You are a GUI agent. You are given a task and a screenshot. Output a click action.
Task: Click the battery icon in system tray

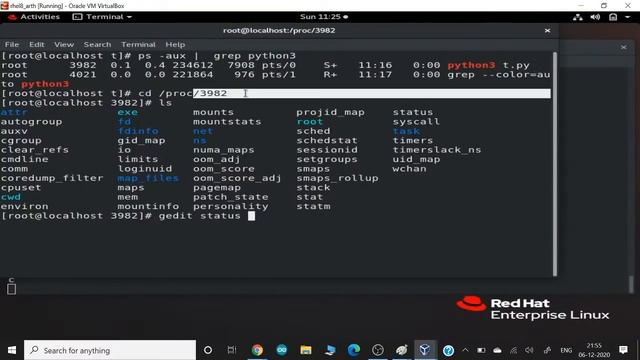click(x=481, y=350)
